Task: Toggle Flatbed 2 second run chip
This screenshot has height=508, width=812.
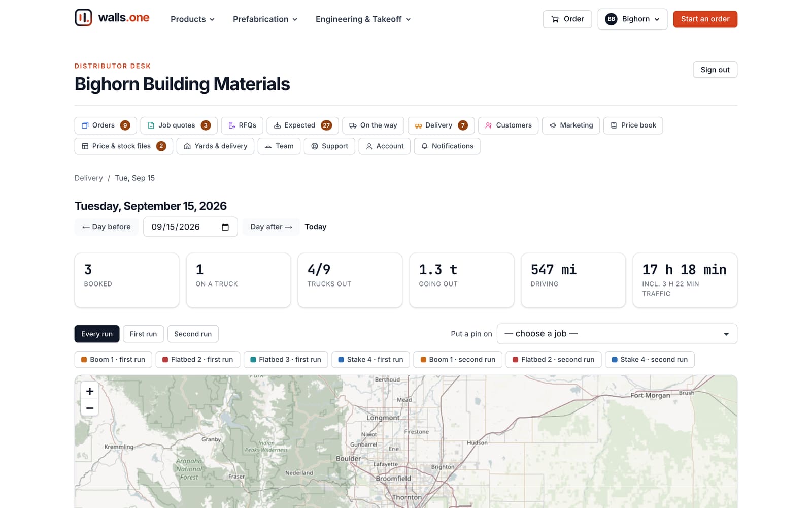Action: point(554,360)
